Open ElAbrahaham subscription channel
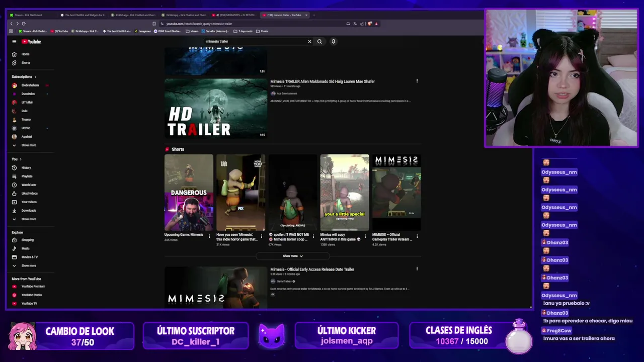 point(30,85)
